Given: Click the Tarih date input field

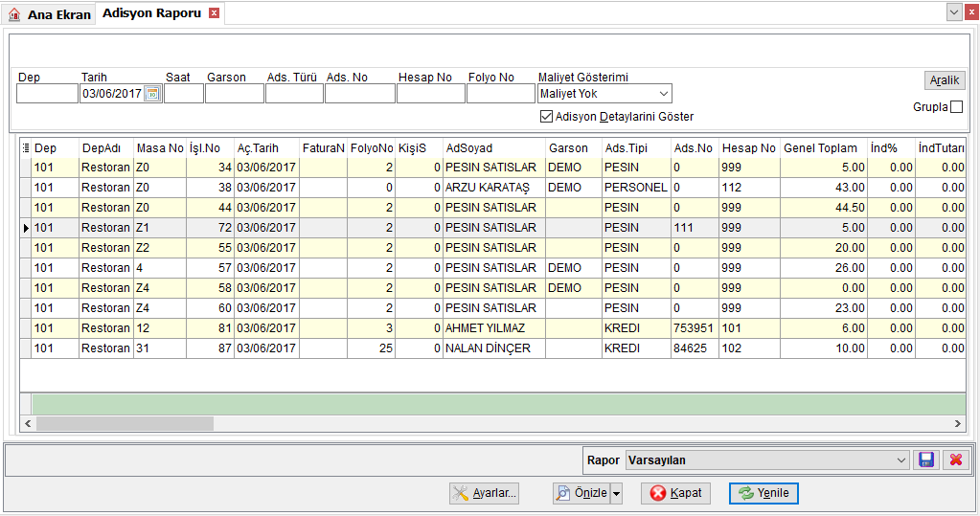Looking at the screenshot, I should coord(112,94).
